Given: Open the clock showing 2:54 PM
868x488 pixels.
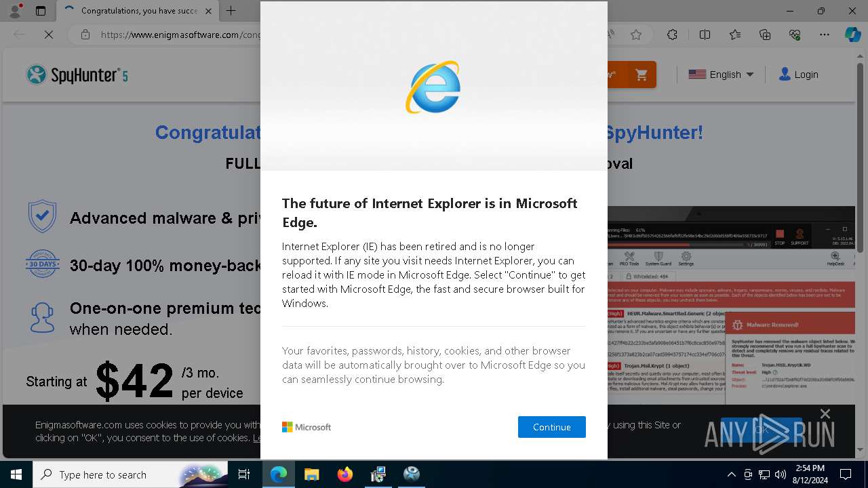Looking at the screenshot, I should [x=809, y=474].
